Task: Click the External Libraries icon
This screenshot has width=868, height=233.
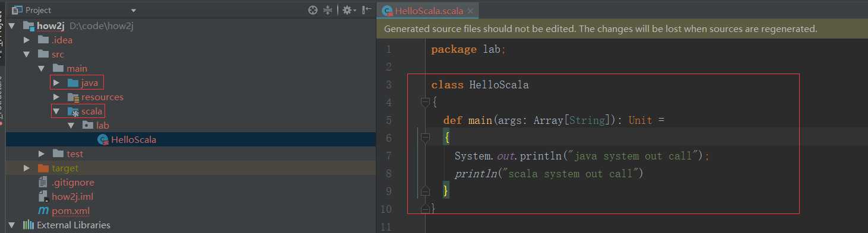Action: tap(28, 225)
